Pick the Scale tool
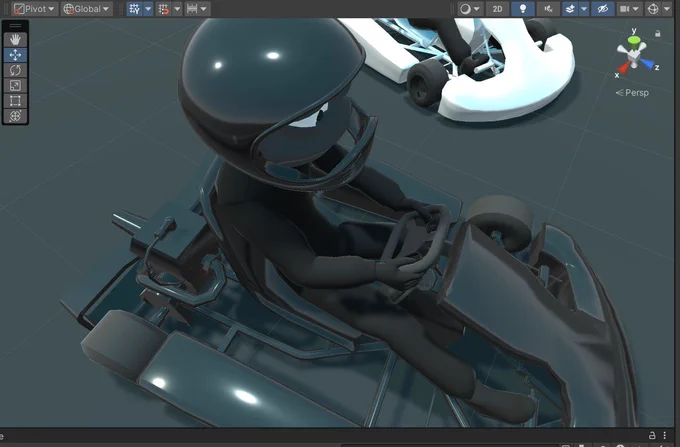This screenshot has height=447, width=680. [15, 85]
